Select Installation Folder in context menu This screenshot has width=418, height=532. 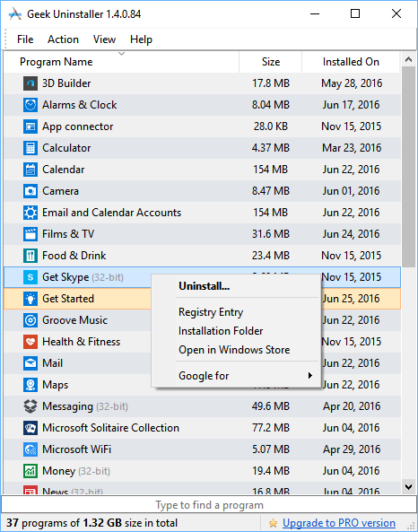(236, 331)
